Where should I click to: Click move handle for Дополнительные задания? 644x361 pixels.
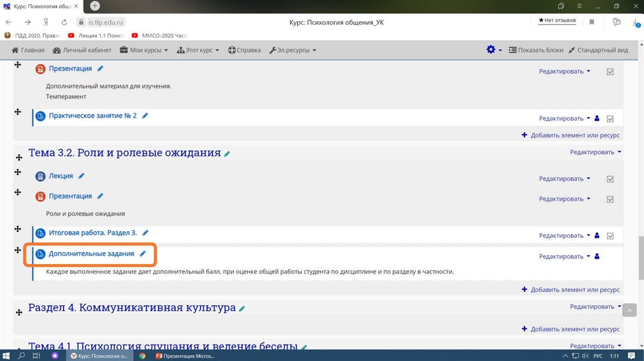tap(18, 250)
